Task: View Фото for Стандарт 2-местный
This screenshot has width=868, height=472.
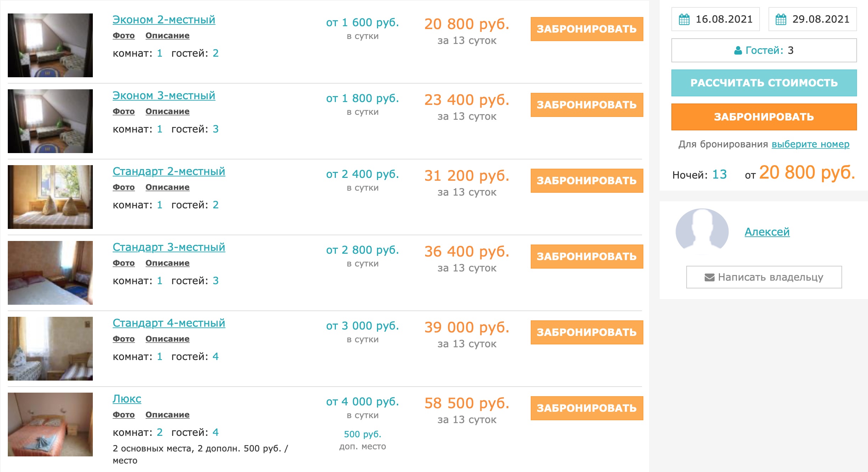Action: point(124,187)
